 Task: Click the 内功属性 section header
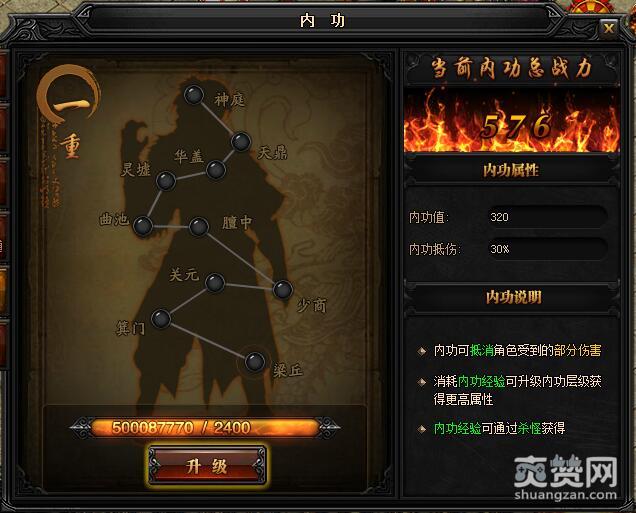tap(511, 170)
